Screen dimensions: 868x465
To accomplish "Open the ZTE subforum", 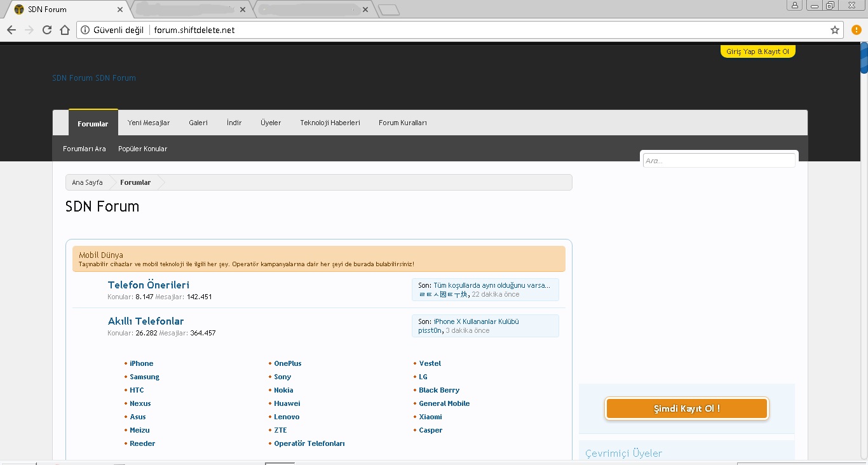I will (280, 430).
